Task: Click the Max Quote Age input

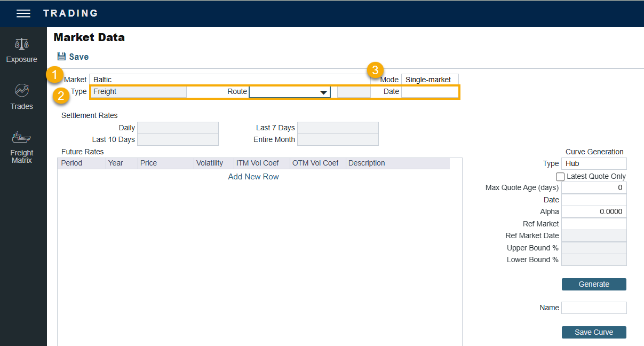Action: [593, 188]
